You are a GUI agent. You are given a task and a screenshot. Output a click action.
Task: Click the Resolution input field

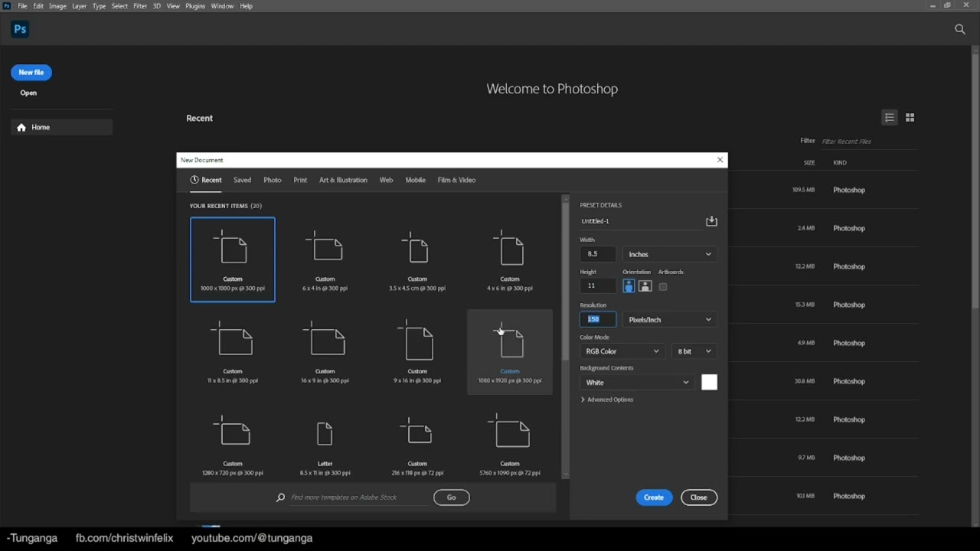(598, 319)
